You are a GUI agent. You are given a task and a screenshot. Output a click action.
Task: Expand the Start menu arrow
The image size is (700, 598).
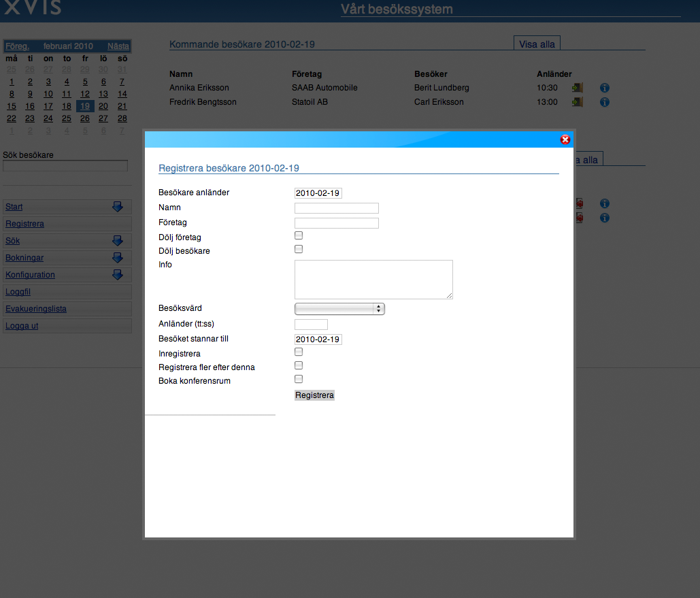click(118, 207)
